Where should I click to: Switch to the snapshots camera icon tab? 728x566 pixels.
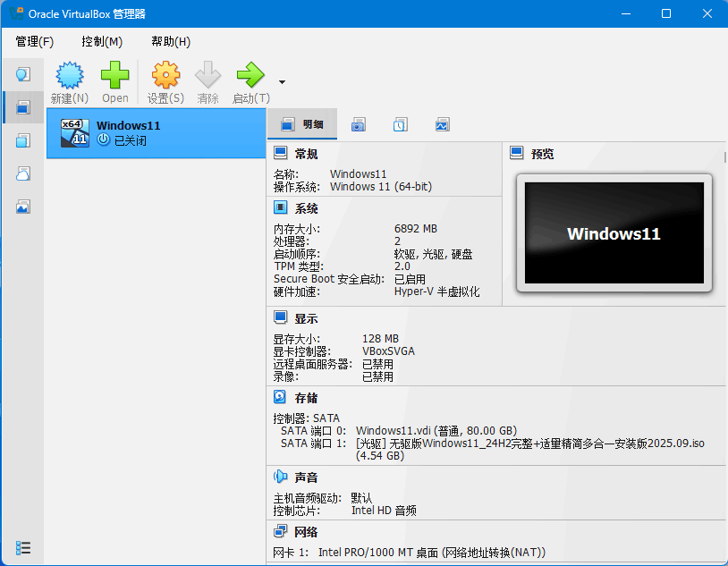click(x=358, y=124)
